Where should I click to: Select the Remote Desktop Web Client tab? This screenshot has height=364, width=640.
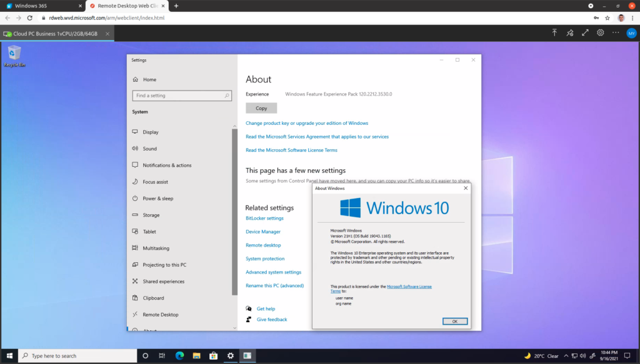tap(127, 6)
